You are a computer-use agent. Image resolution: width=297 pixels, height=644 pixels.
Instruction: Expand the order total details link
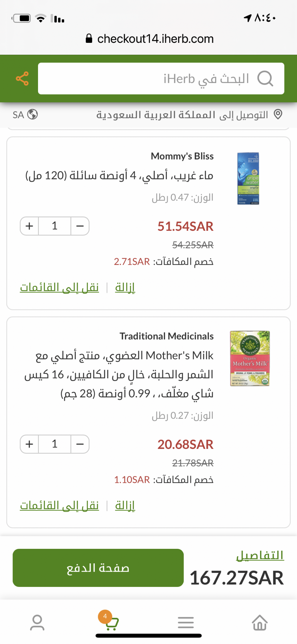tap(260, 555)
